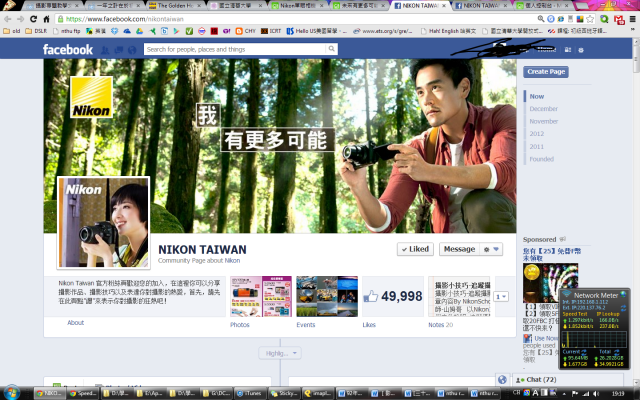Open the sponsored ad image
640x400 pixels.
pyautogui.click(x=550, y=282)
